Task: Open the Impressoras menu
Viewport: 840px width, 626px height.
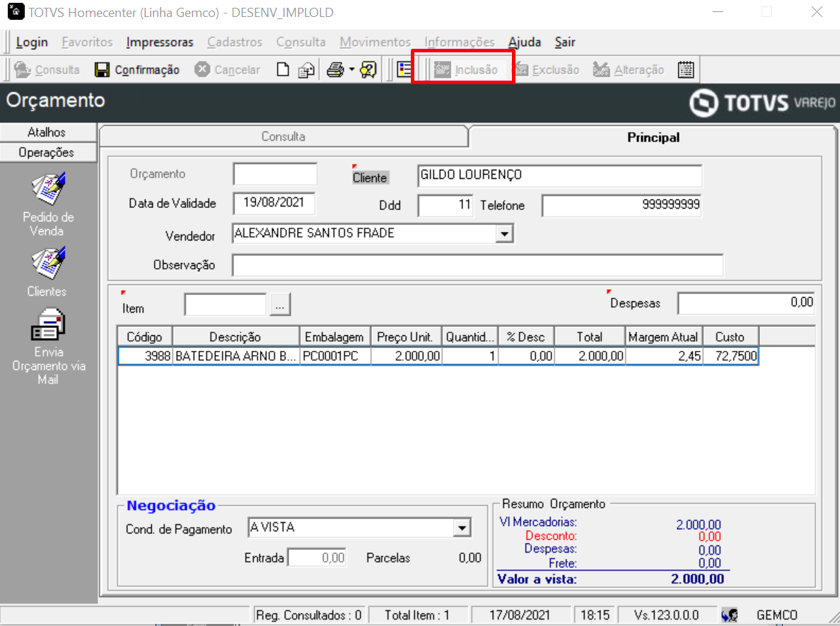Action: click(x=160, y=42)
